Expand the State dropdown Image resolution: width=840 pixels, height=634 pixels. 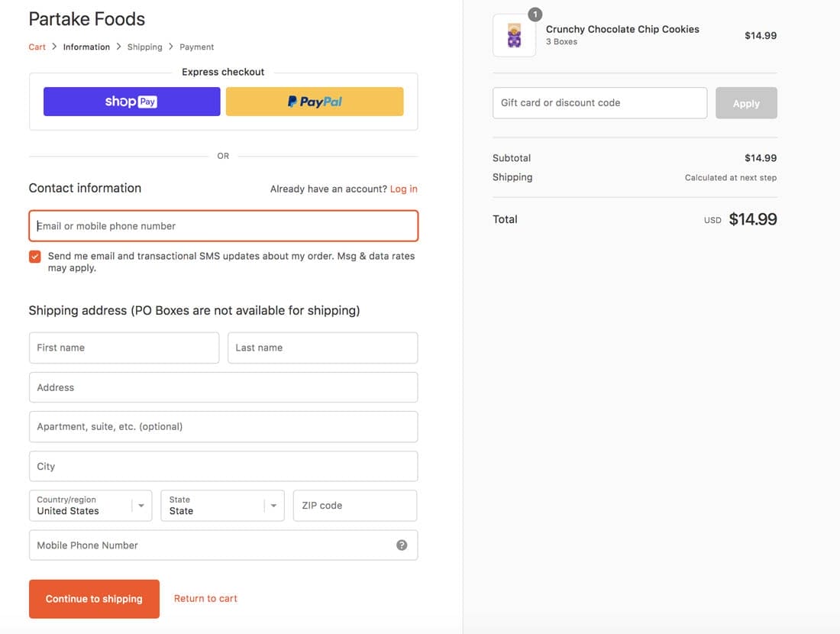click(222, 506)
